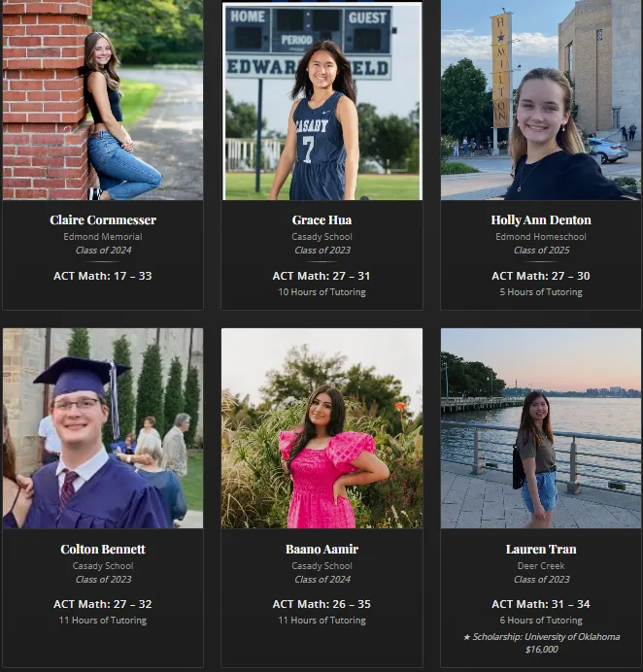Click the scholarship star icon

[x=467, y=637]
